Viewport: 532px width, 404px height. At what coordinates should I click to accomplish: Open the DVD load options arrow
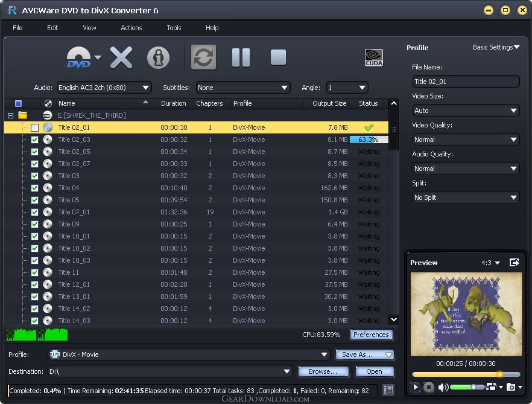pyautogui.click(x=98, y=57)
